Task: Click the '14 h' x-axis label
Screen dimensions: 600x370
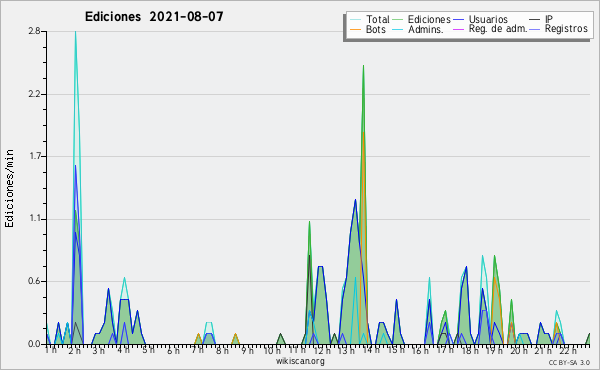Action: click(x=371, y=350)
